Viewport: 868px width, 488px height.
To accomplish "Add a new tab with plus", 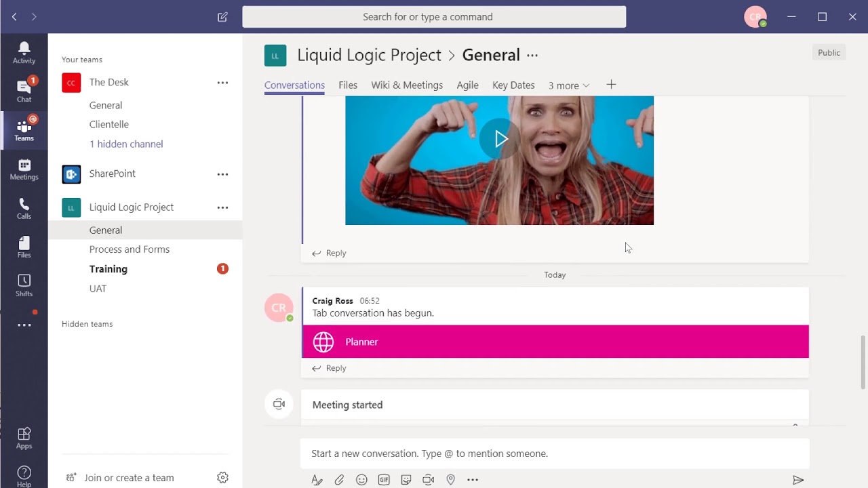I will (x=611, y=85).
